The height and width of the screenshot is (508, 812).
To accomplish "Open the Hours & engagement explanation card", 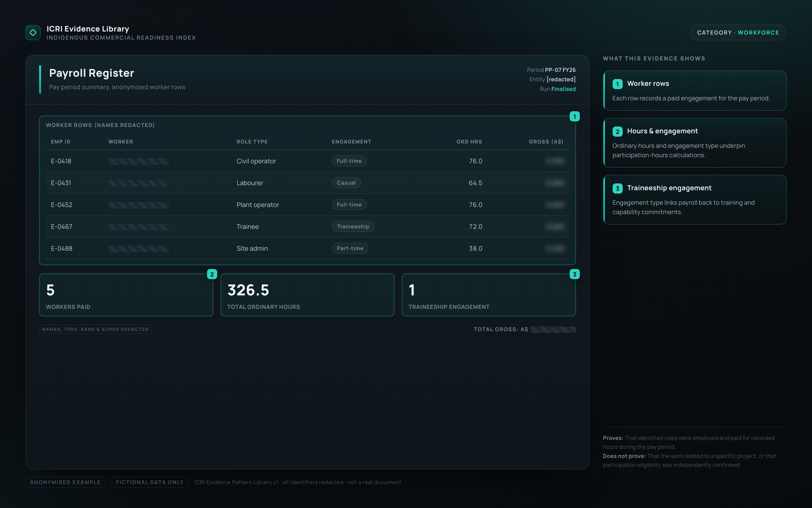I will [695, 142].
